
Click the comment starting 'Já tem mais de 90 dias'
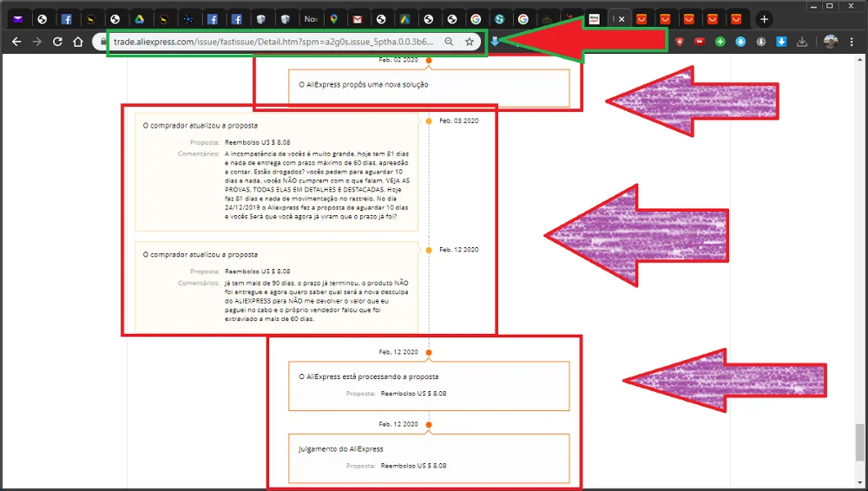tap(317, 300)
